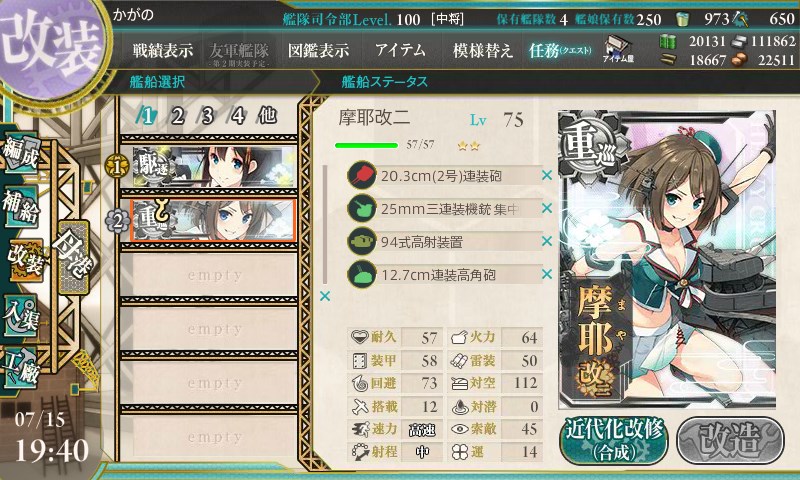Select the 他 other ships tab

267,116
